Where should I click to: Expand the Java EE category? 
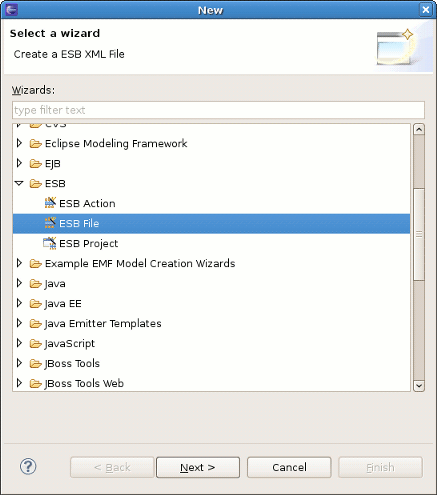(19, 303)
